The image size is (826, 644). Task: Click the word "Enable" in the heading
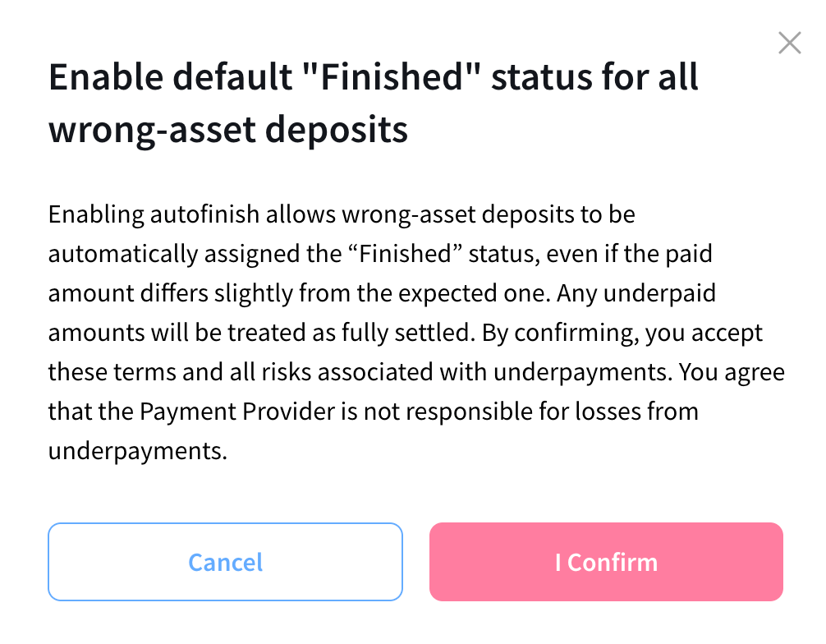[100, 77]
